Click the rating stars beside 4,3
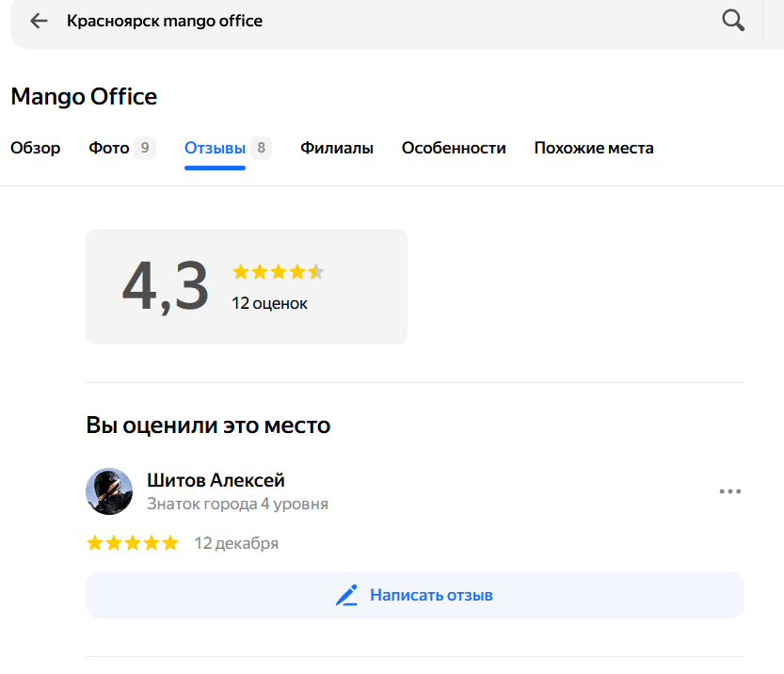The width and height of the screenshot is (784, 674). pos(278,272)
